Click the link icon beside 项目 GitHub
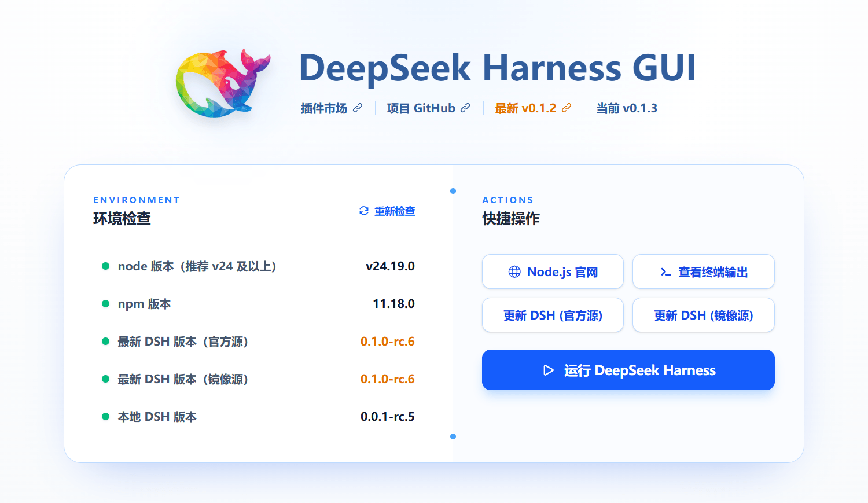This screenshot has width=868, height=503. coord(465,108)
